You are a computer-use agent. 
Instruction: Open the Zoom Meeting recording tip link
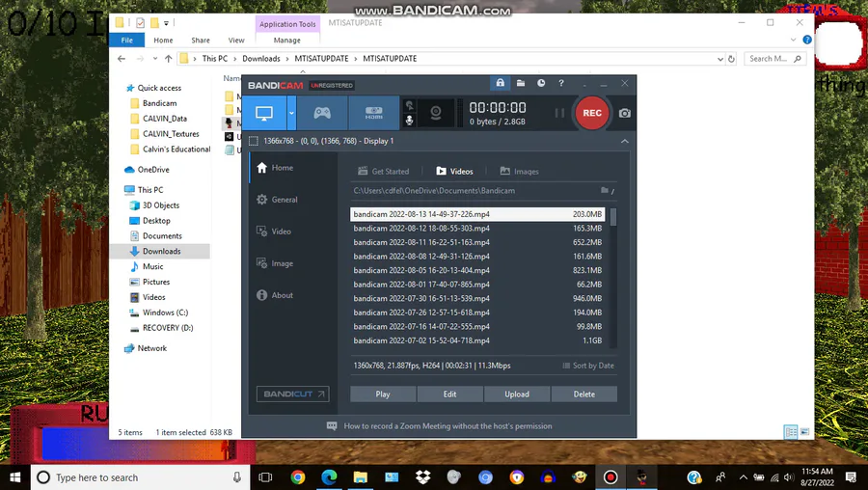click(x=448, y=426)
